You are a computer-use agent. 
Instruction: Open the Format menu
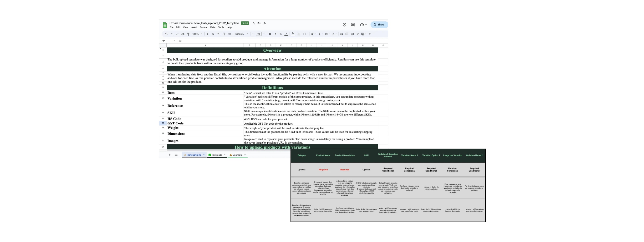click(x=204, y=27)
